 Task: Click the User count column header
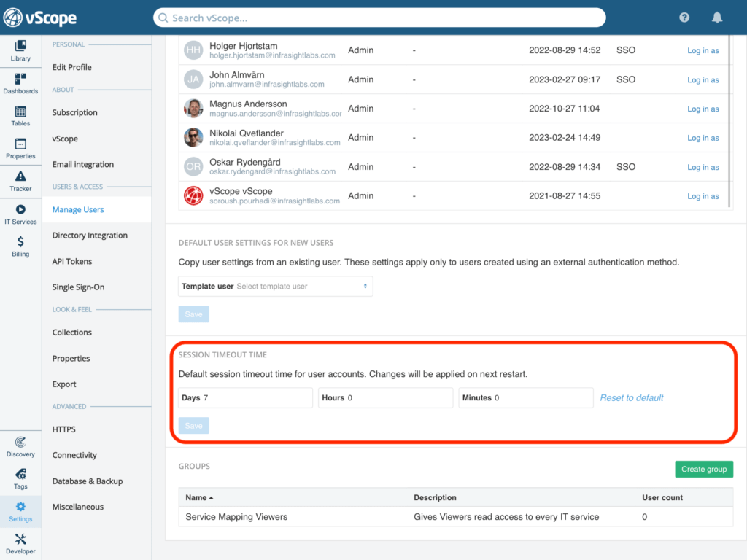pyautogui.click(x=662, y=497)
